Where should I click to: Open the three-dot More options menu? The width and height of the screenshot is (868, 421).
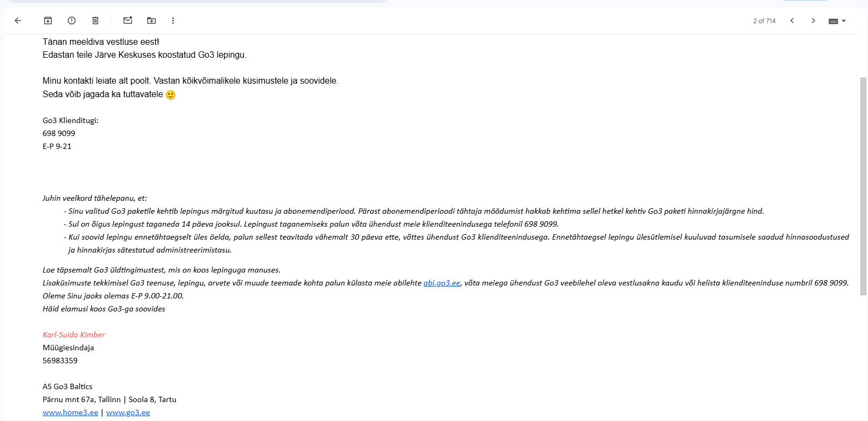click(173, 21)
